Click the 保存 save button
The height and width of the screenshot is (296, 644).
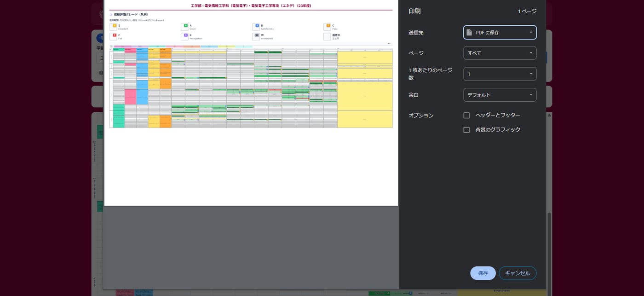point(483,273)
